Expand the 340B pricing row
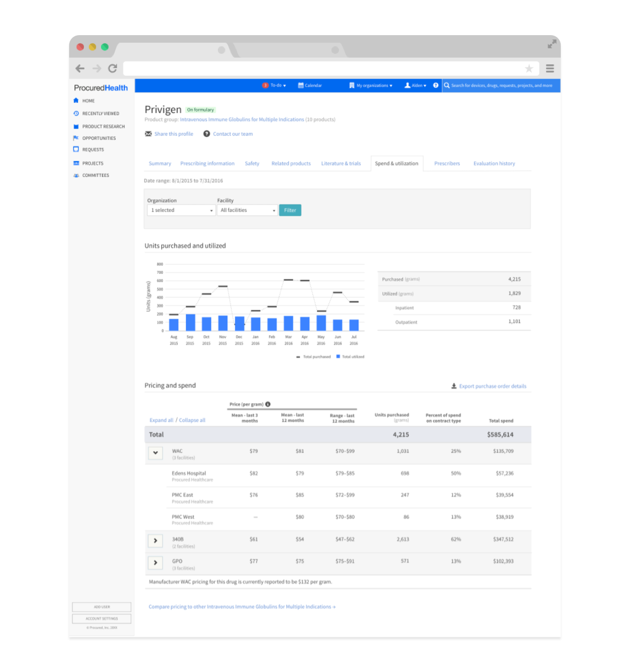The width and height of the screenshot is (631, 672). click(155, 541)
